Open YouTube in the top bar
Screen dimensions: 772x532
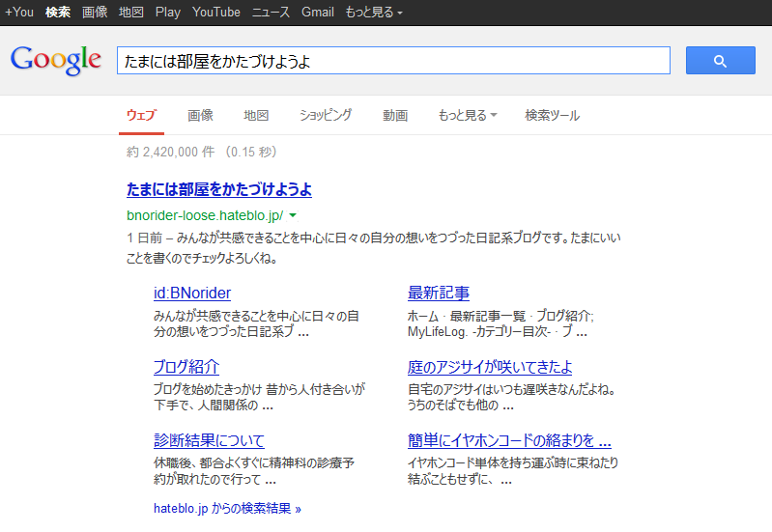(x=216, y=12)
